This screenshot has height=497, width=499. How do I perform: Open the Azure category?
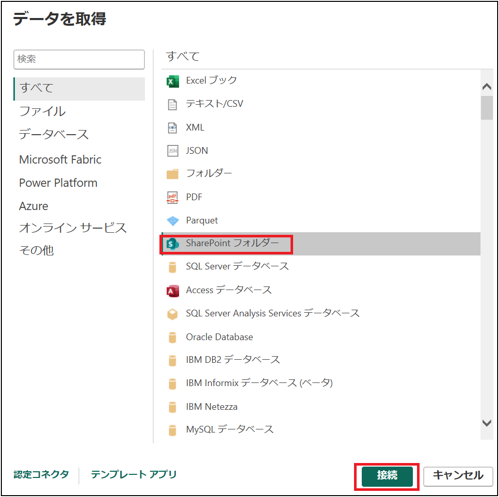click(x=34, y=206)
